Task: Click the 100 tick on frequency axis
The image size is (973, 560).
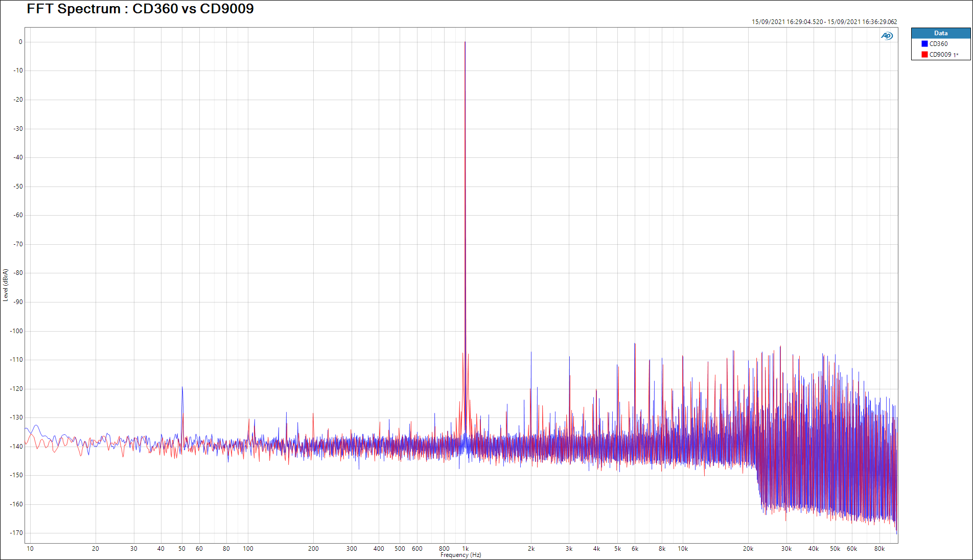Action: [x=248, y=549]
